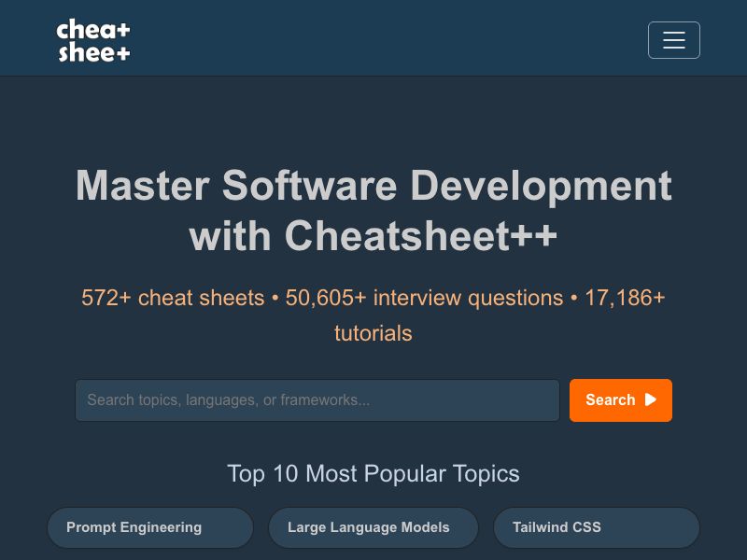
Task: Switch to the Prompt Engineering topic
Action: 149,527
